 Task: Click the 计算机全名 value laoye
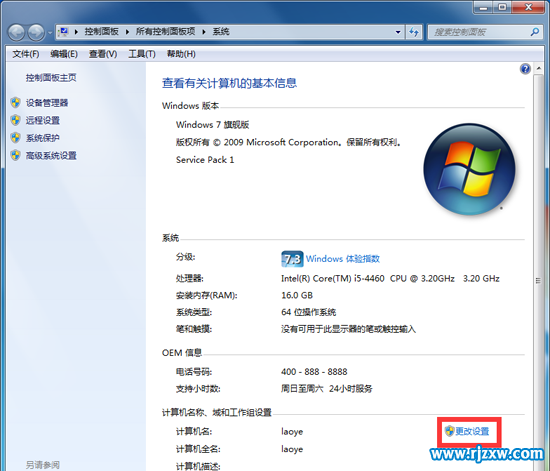pos(292,449)
